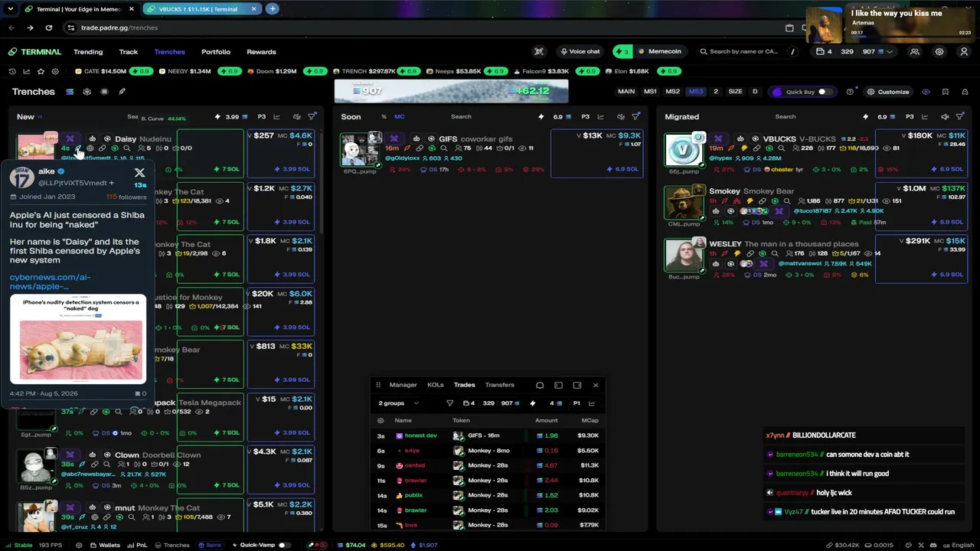Click the Voice chat button
The height and width of the screenshot is (551, 980).
tap(580, 52)
